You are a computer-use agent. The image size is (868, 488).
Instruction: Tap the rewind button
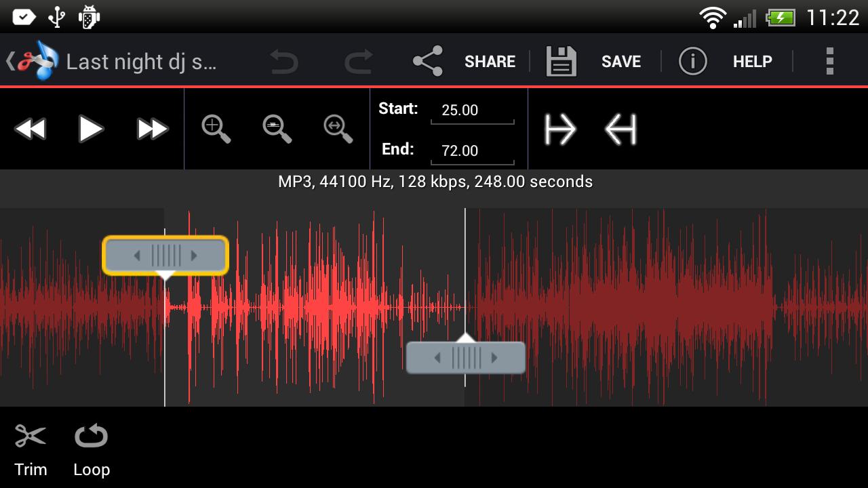pyautogui.click(x=30, y=129)
